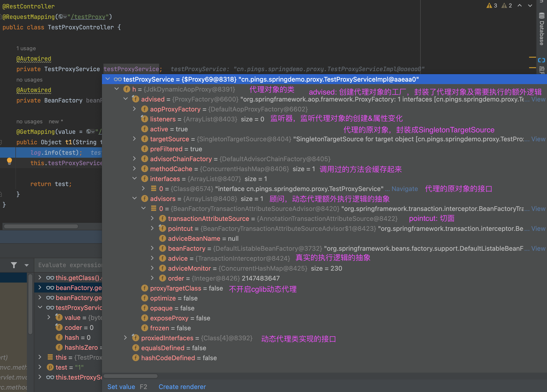Viewport: 547px width, 392px height.
Task: Click the field icon beside optimize
Action: [x=144, y=298]
